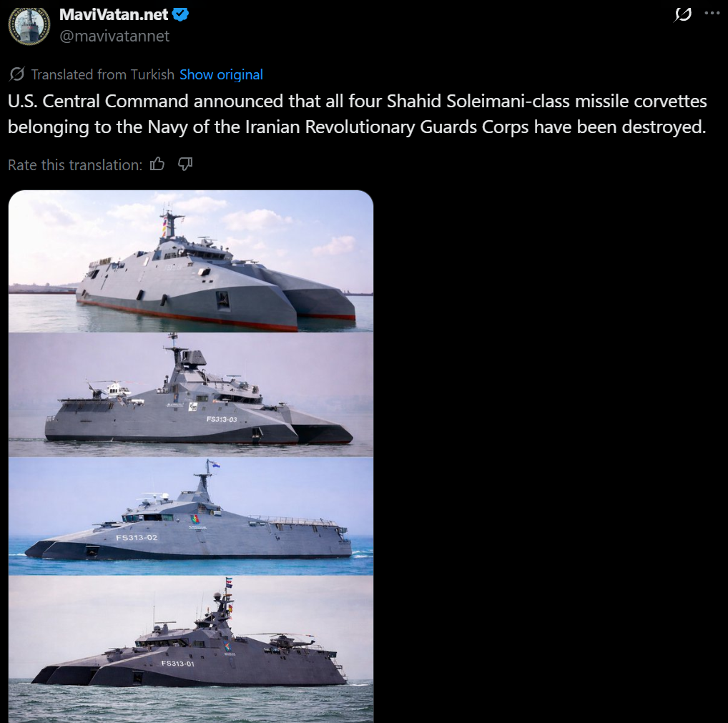Rate the translation with thumbs down
Viewport: 728px width, 723px height.
coord(185,164)
